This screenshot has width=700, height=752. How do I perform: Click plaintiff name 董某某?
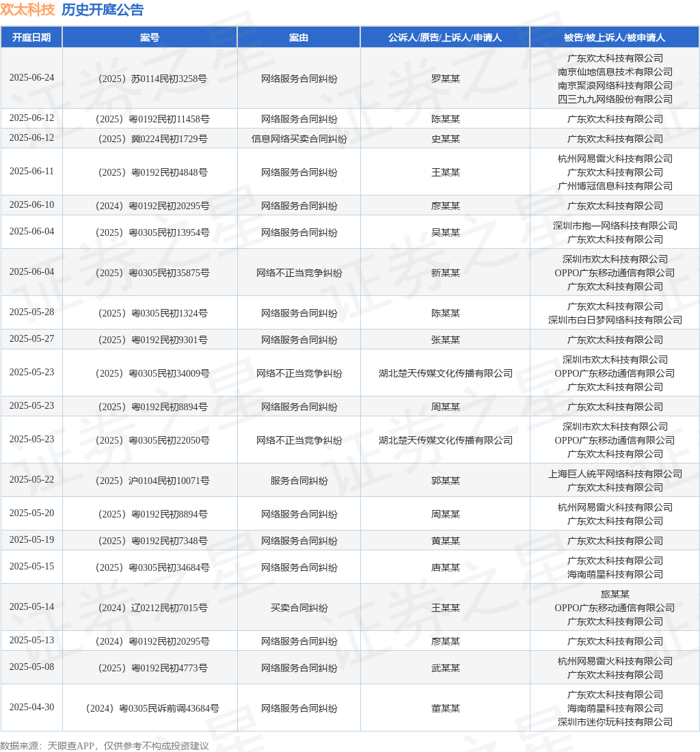tap(446, 708)
